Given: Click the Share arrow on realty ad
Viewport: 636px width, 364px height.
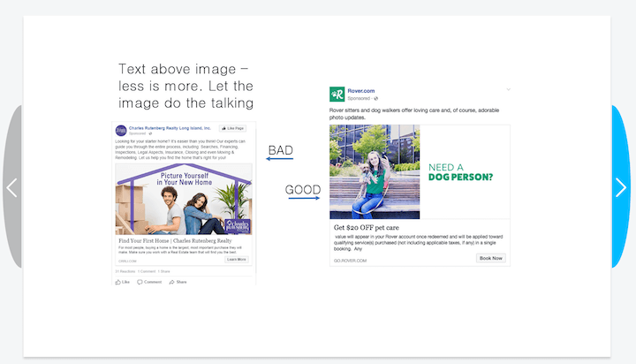Looking at the screenshot, I should pyautogui.click(x=172, y=282).
